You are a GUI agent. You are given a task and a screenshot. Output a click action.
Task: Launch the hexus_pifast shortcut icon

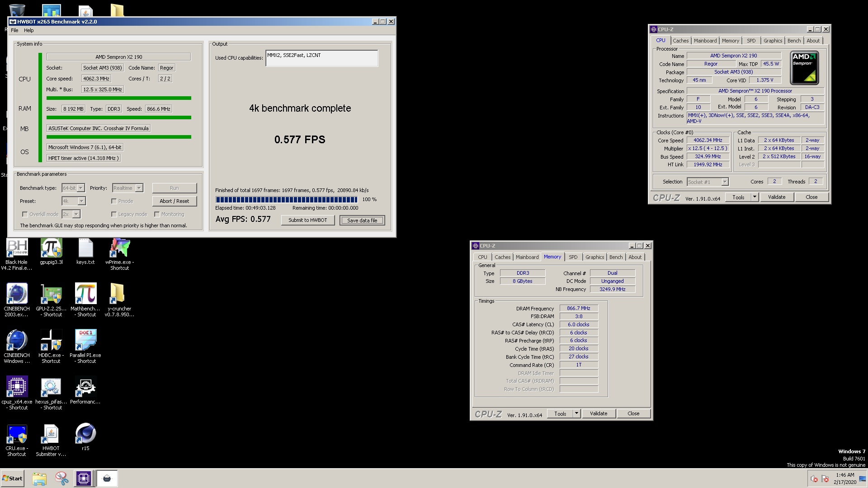pyautogui.click(x=51, y=387)
